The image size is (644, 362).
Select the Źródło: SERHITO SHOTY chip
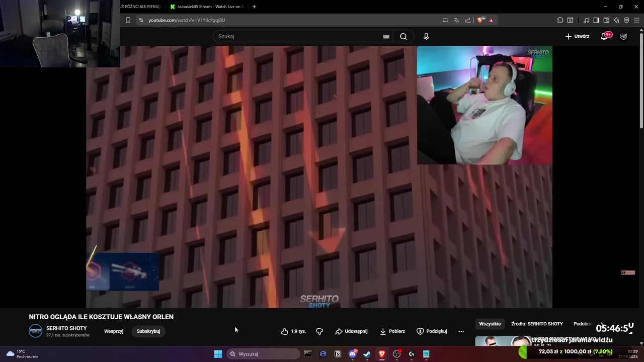point(537,324)
